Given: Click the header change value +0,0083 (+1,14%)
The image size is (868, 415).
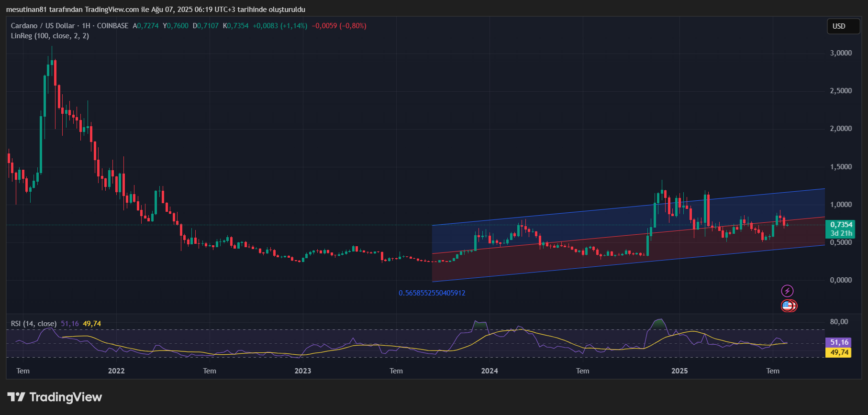Looking at the screenshot, I should (280, 26).
